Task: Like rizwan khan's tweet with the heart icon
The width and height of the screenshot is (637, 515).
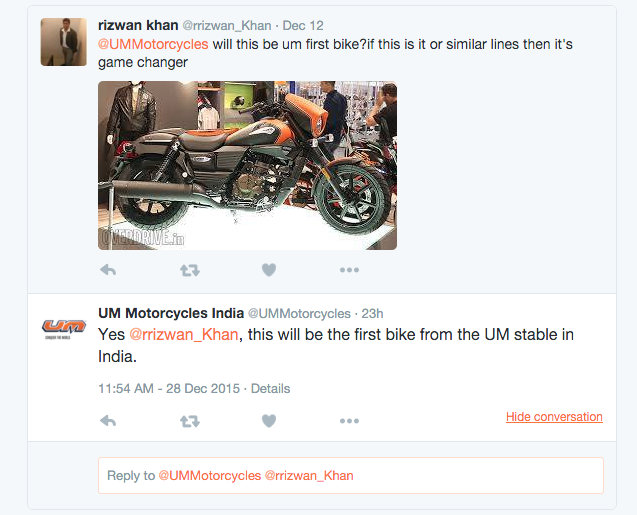Action: point(269,270)
